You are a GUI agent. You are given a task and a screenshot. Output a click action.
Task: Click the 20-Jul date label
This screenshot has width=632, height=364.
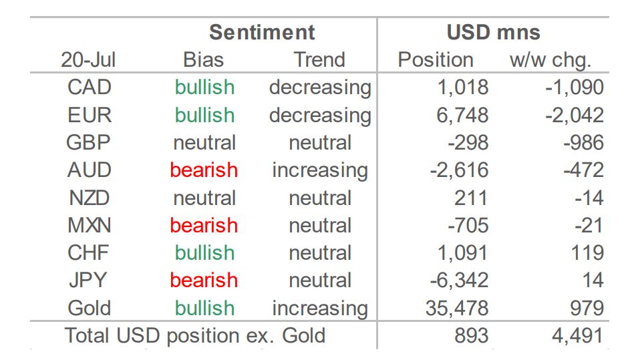[x=88, y=60]
